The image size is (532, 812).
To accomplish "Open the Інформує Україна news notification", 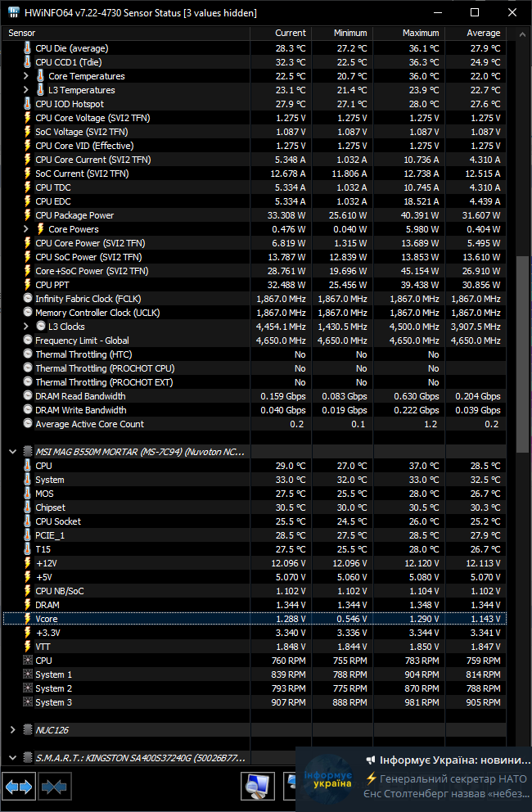I will coord(413,776).
